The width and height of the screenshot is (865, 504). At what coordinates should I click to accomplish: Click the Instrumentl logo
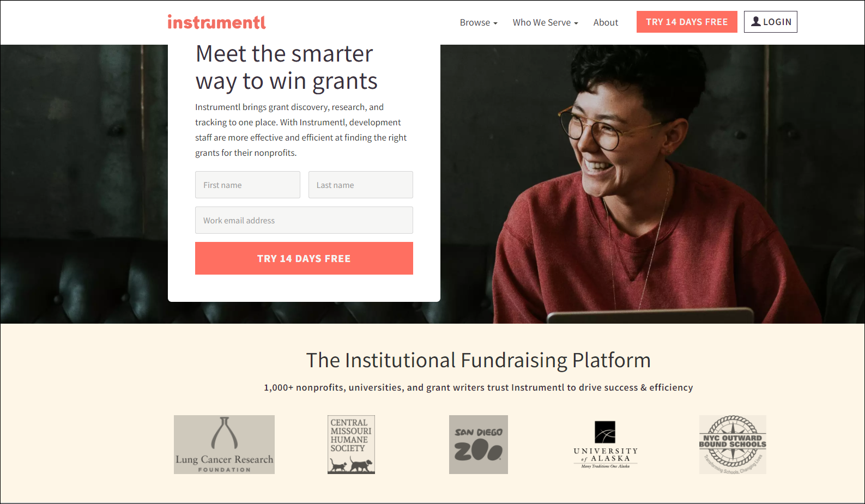click(x=216, y=22)
